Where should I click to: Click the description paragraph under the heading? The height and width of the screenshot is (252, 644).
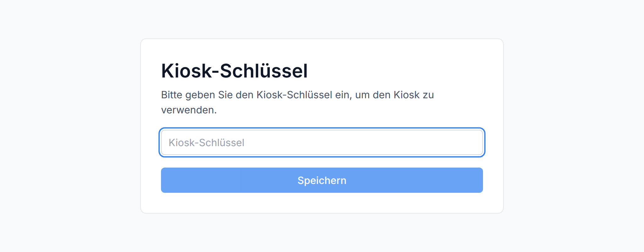pos(297,102)
